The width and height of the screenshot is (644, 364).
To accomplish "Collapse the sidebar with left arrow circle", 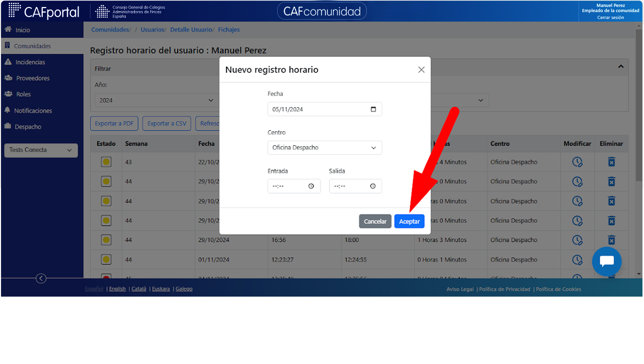I will point(41,279).
